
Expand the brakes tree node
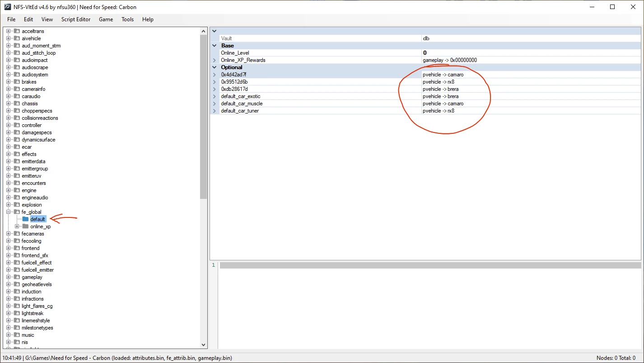pyautogui.click(x=8, y=82)
